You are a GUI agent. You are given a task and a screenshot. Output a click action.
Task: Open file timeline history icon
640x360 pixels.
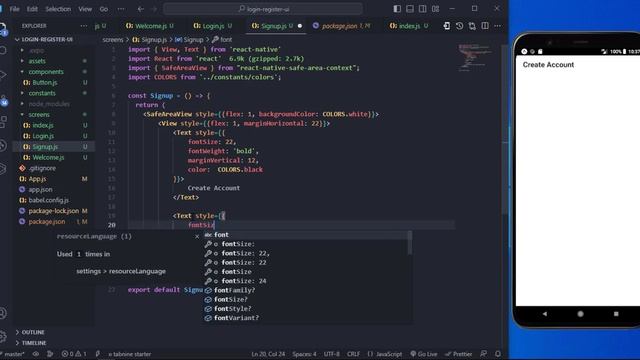tap(460, 26)
